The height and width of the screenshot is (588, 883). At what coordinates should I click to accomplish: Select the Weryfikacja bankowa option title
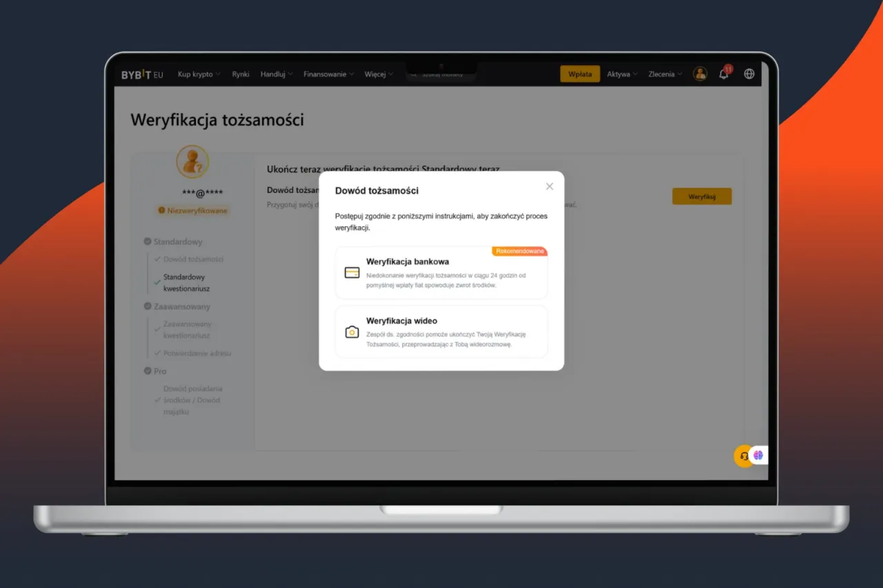pos(407,262)
